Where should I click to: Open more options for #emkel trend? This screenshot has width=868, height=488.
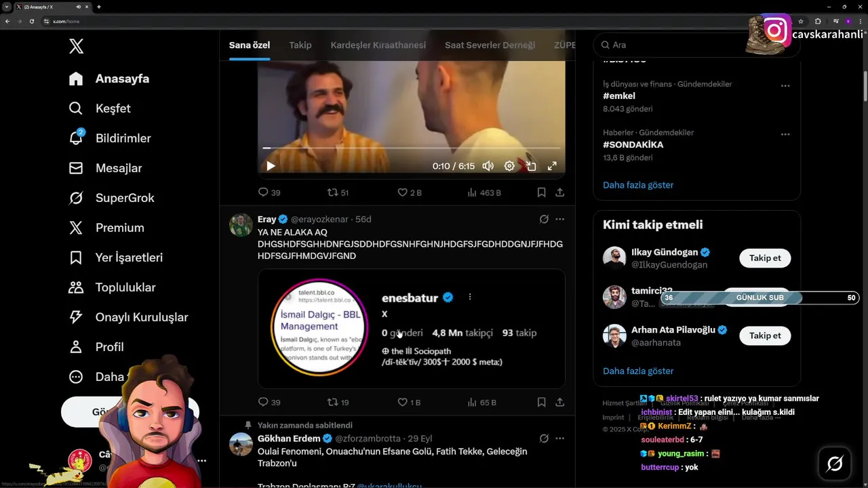coord(785,86)
